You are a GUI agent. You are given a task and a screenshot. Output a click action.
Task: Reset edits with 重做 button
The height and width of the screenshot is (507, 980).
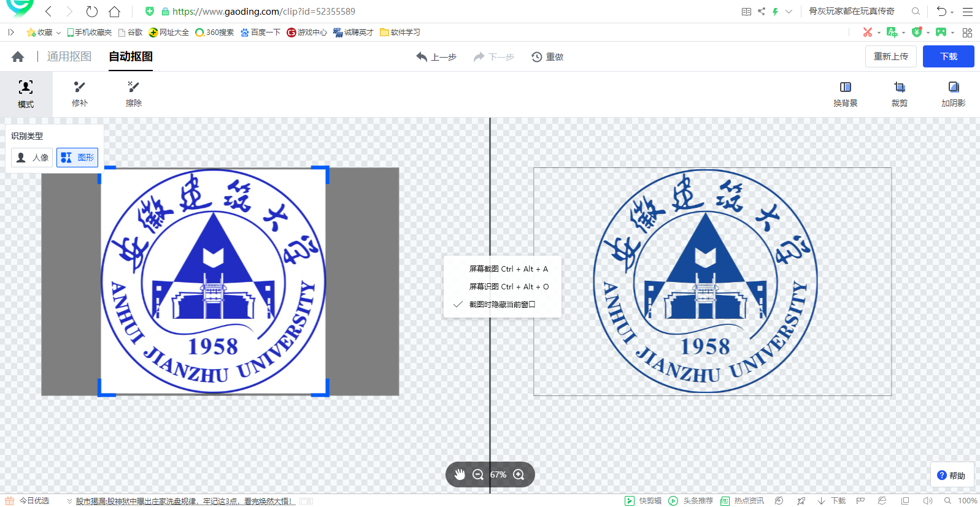pos(547,56)
